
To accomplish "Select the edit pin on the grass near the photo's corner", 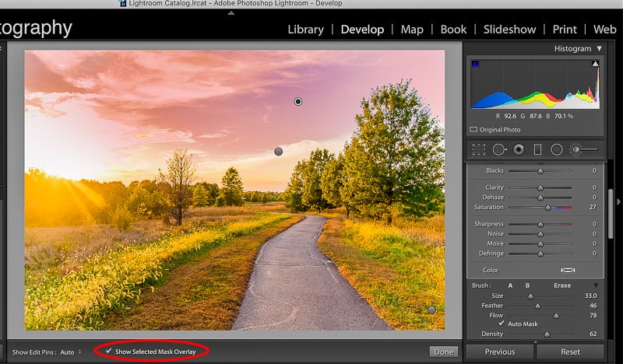I will point(431,310).
